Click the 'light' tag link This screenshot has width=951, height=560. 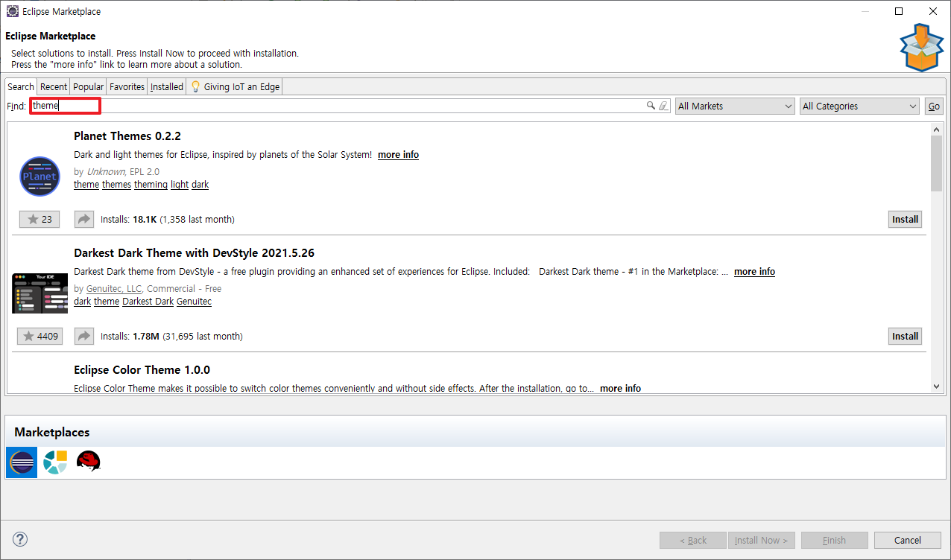pos(180,185)
